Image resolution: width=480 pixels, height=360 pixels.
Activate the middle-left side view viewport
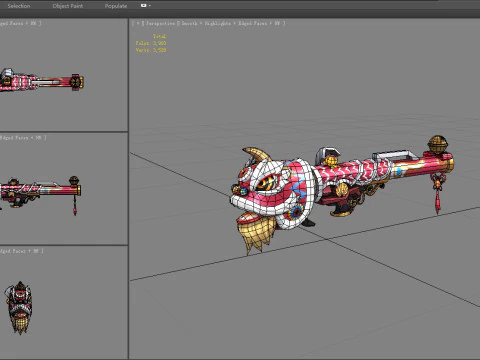pyautogui.click(x=63, y=189)
